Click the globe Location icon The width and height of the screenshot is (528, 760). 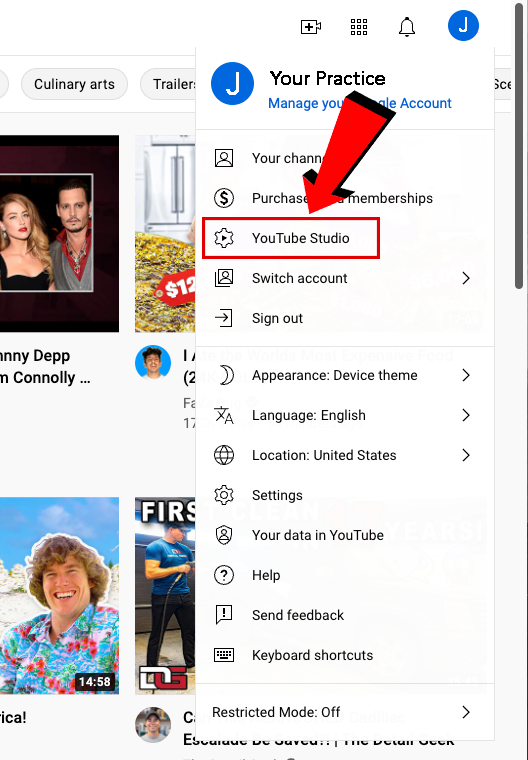click(x=224, y=455)
